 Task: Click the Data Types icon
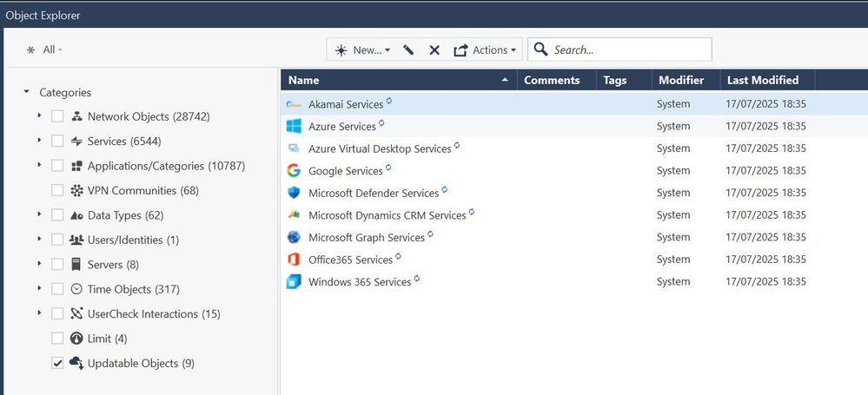point(77,215)
